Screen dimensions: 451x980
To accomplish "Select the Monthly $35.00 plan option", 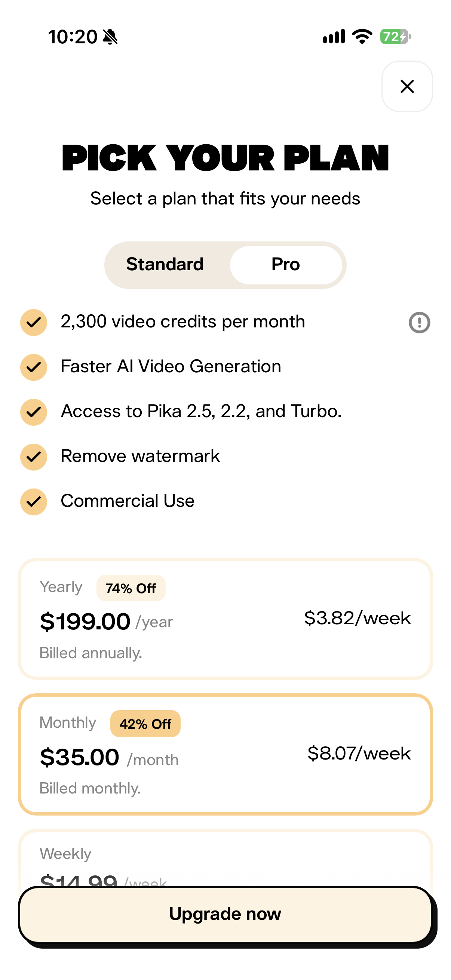I will 225,754.
